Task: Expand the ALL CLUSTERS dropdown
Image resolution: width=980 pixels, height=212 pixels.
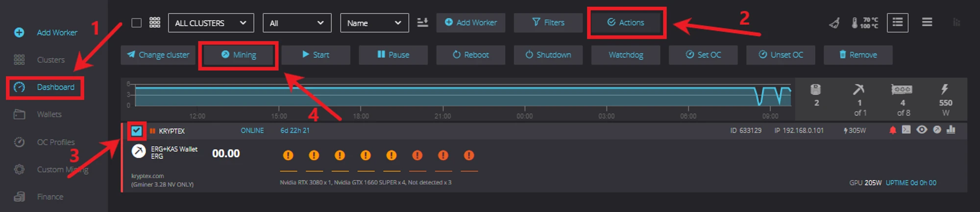Action: pos(211,23)
